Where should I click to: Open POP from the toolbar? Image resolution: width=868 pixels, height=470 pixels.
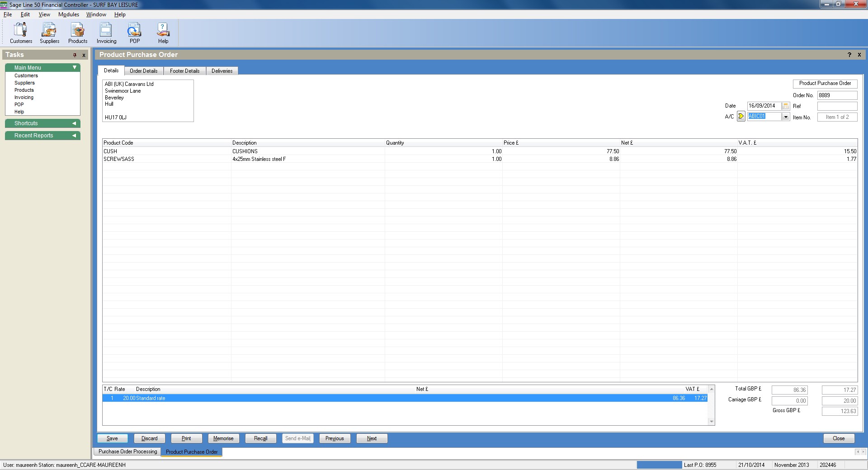point(135,33)
